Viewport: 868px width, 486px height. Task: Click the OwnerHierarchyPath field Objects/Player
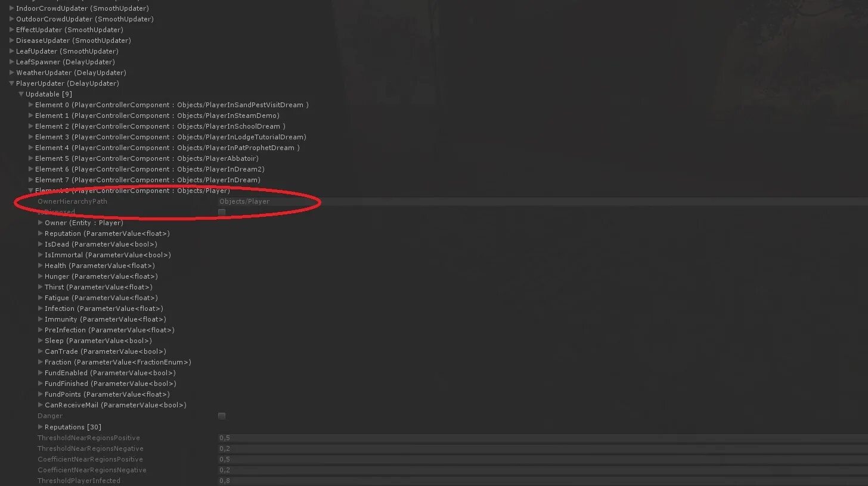pyautogui.click(x=542, y=201)
